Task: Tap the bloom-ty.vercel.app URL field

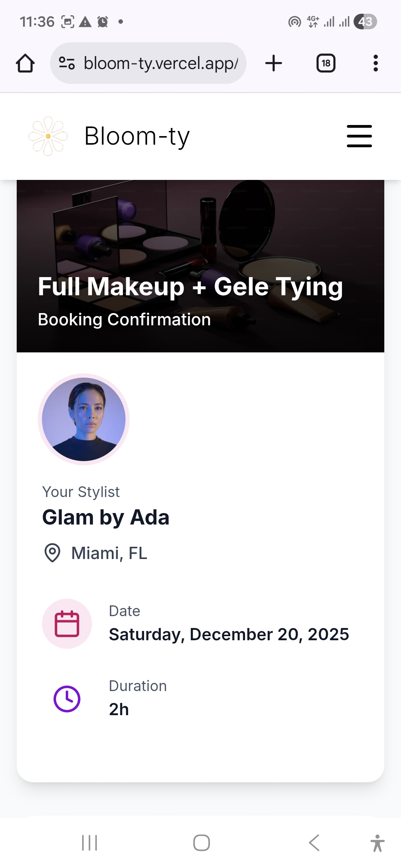Action: pos(160,63)
